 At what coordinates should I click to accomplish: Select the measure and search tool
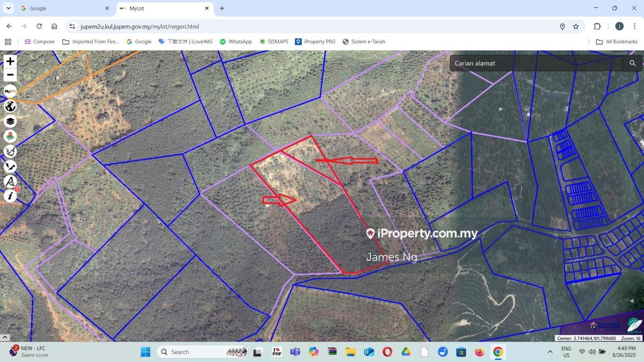click(10, 181)
